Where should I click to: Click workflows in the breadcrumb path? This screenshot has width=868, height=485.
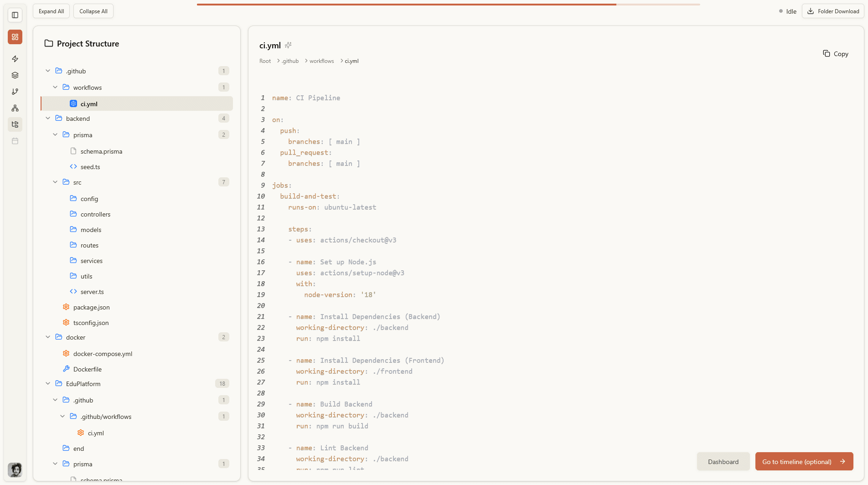tap(321, 61)
